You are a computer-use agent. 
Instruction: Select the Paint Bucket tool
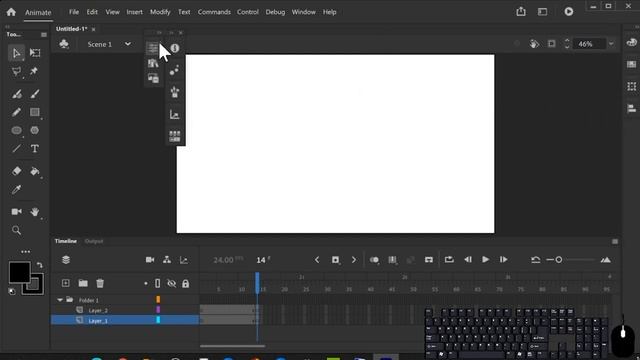click(x=35, y=171)
